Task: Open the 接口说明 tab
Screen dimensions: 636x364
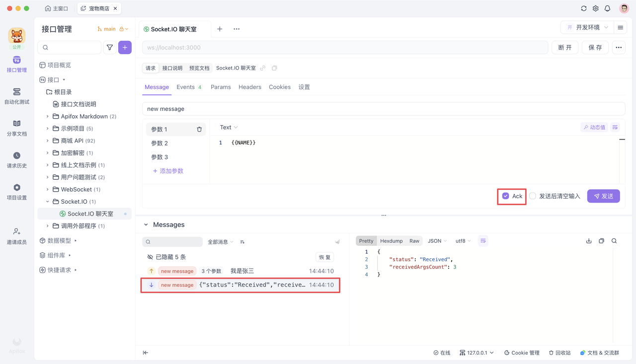Action: point(172,68)
